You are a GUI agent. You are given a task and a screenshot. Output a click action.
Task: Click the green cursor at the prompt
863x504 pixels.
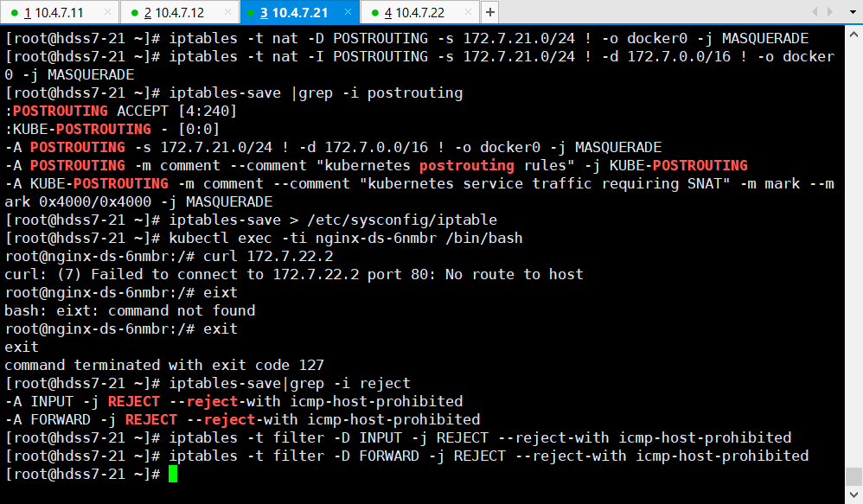173,474
